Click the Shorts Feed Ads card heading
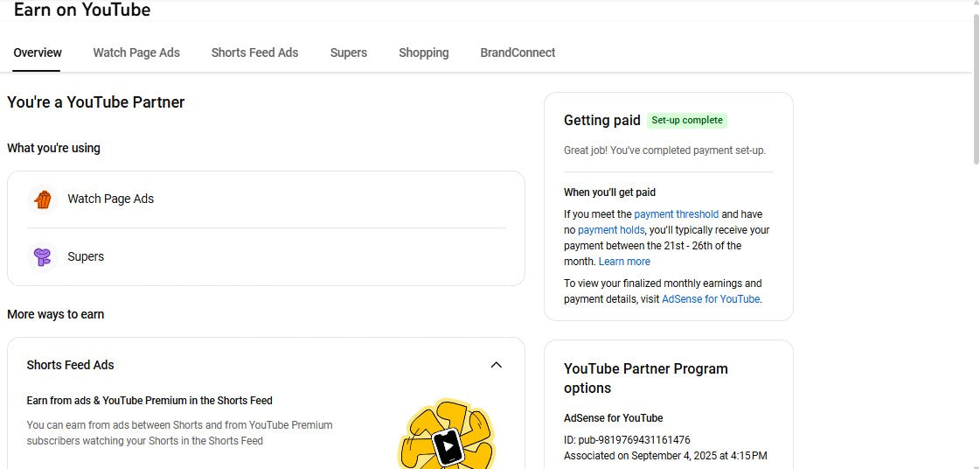This screenshot has height=469, width=980. [70, 365]
